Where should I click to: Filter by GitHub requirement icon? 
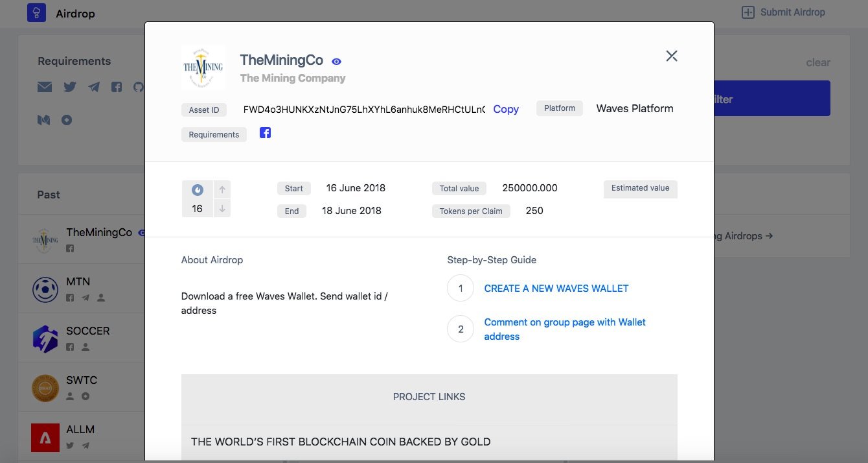(x=139, y=87)
